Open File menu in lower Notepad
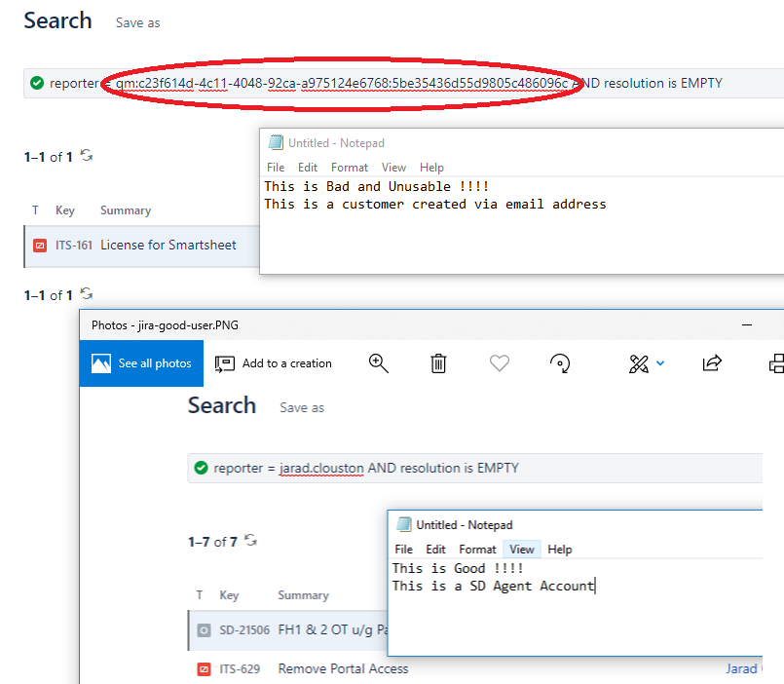784x684 pixels. (403, 550)
